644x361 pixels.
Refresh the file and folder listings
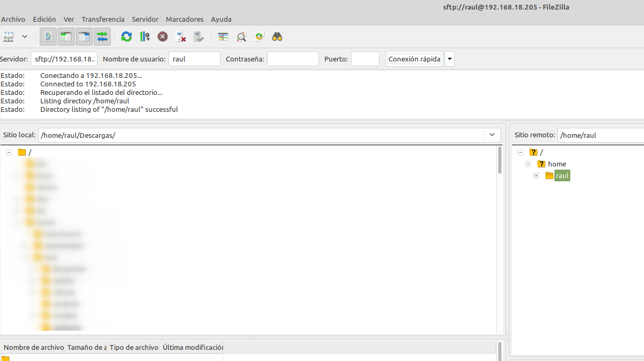(x=126, y=37)
